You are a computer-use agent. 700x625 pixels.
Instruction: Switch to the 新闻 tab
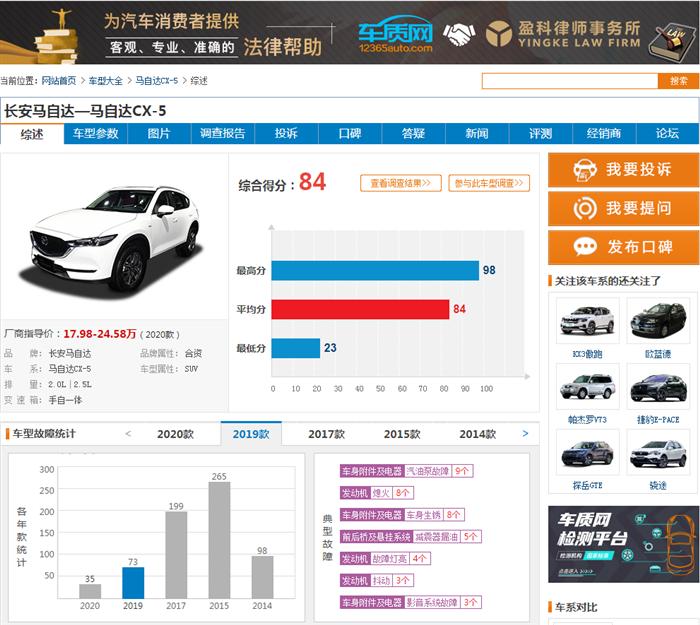click(x=477, y=133)
